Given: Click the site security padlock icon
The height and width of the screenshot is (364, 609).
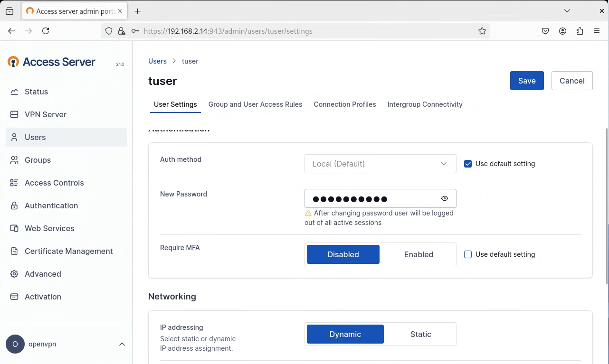Looking at the screenshot, I should coord(122,31).
